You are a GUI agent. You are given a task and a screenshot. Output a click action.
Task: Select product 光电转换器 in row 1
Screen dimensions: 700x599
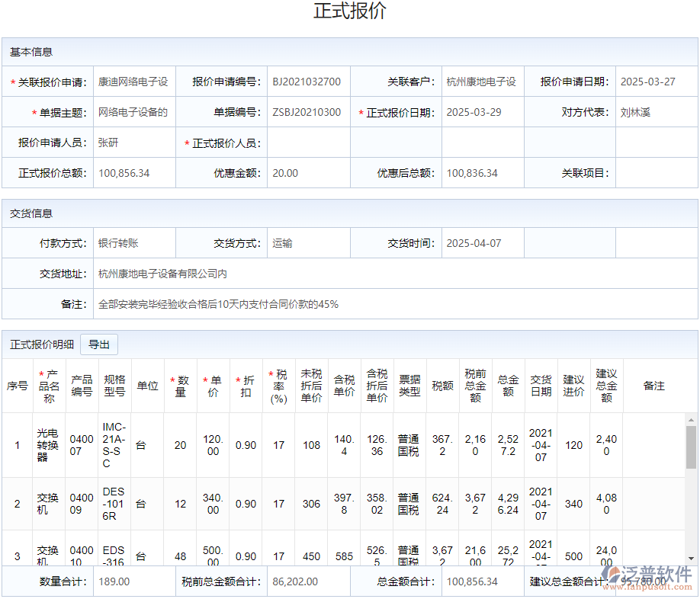click(x=48, y=445)
